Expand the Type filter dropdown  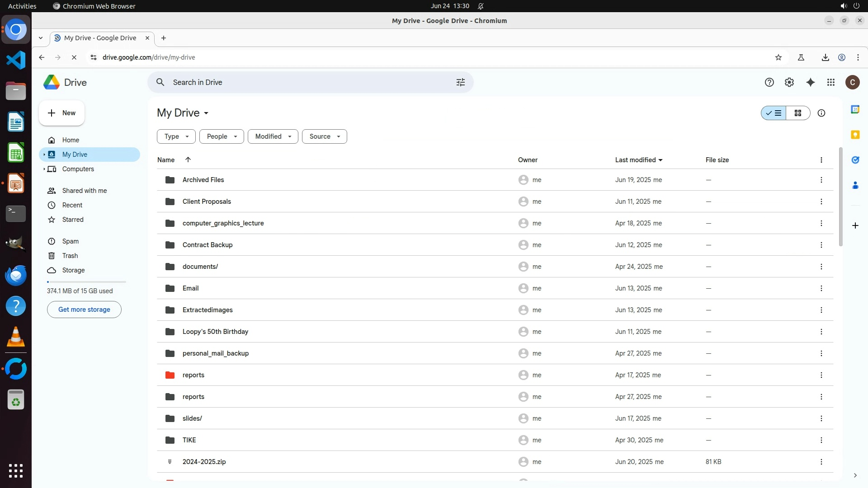coord(176,136)
